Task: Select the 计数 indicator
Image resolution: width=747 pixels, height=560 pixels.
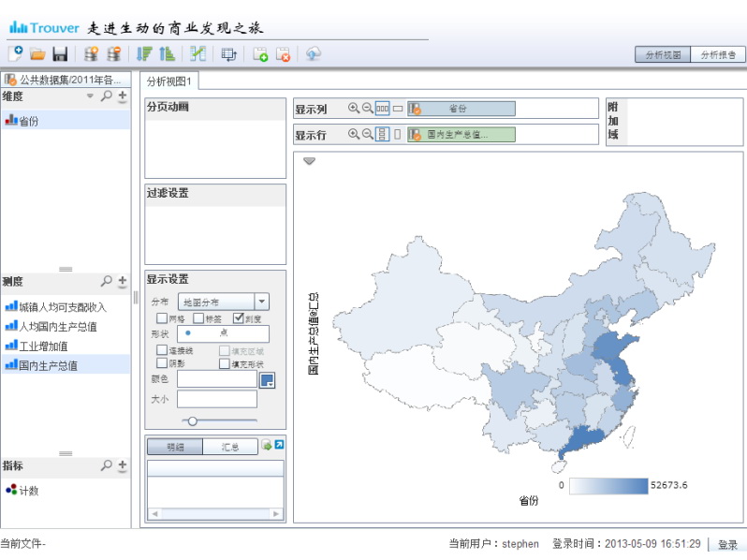Action: [66, 491]
